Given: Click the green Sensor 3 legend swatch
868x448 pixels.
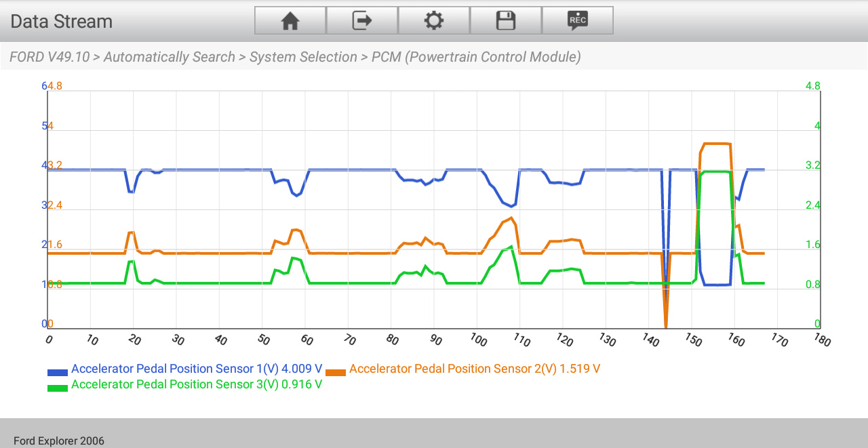Looking at the screenshot, I should point(58,388).
